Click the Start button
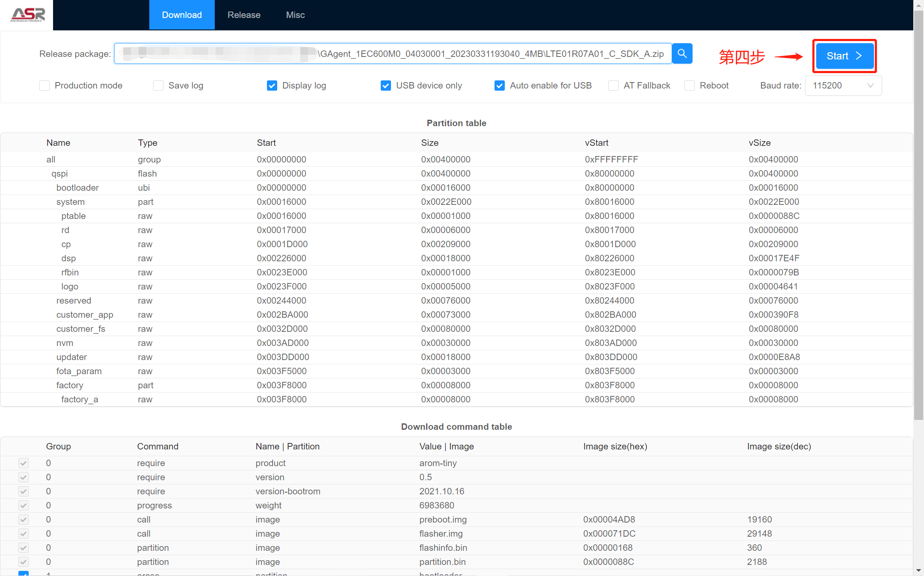Image resolution: width=924 pixels, height=576 pixels. tap(844, 56)
